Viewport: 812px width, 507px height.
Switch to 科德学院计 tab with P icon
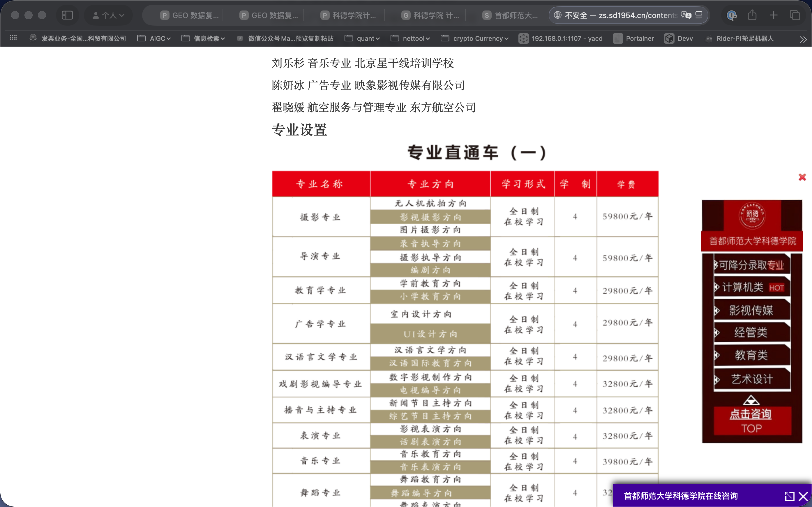pos(348,15)
